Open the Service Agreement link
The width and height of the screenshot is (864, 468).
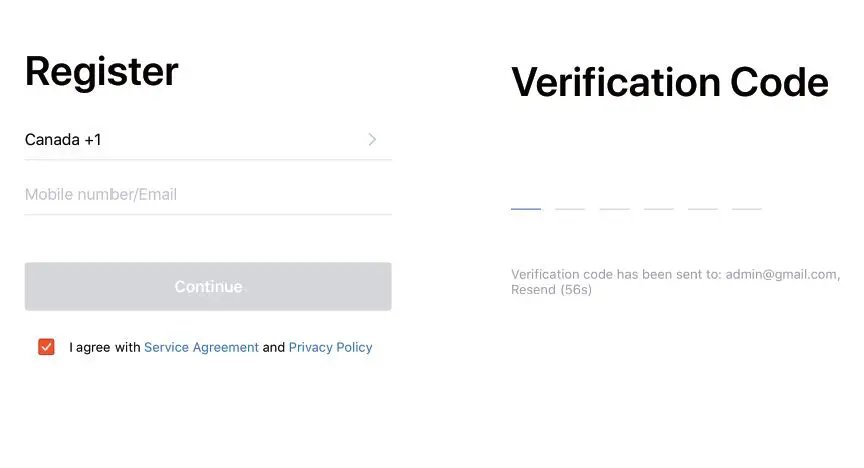tap(201, 348)
